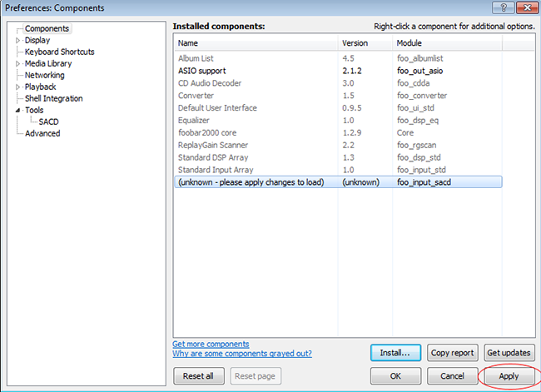Collapse the Tools tree node
541x392 pixels.
[x=18, y=110]
